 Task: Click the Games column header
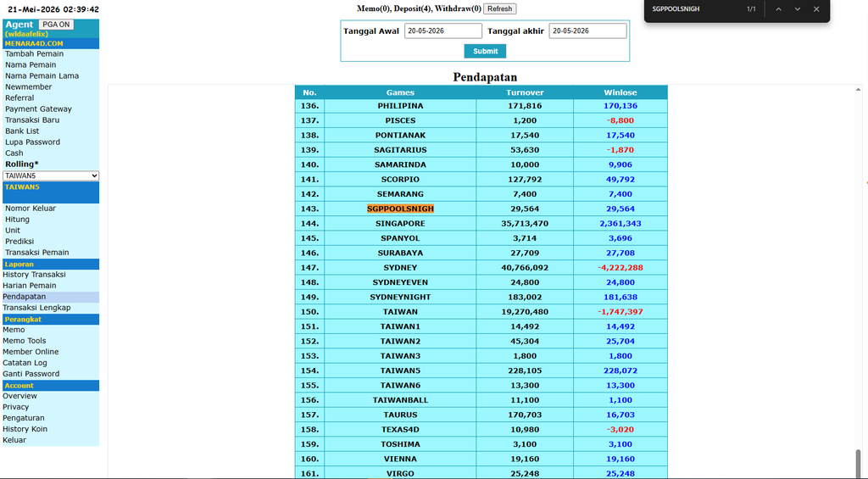point(400,92)
